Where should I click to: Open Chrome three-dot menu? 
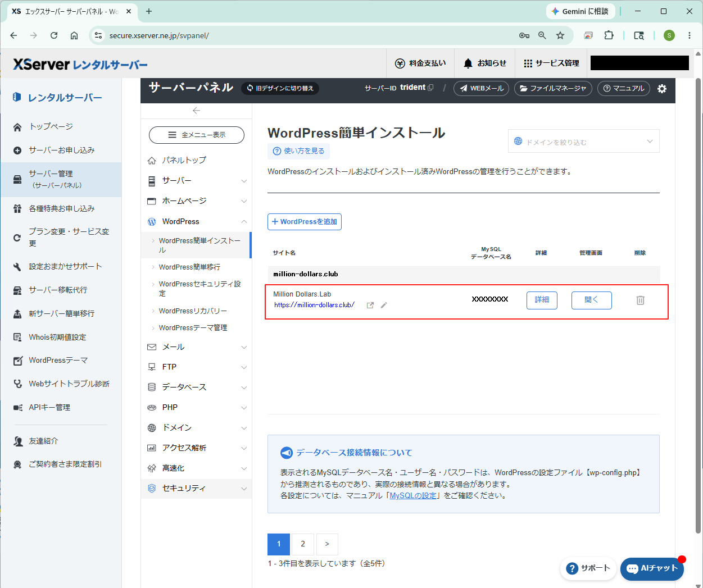[x=690, y=35]
